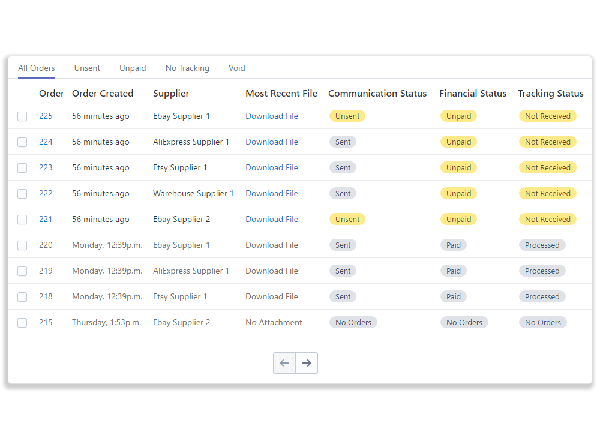This screenshot has height=438, width=600.
Task: Open order number 222 link
Action: pos(46,193)
